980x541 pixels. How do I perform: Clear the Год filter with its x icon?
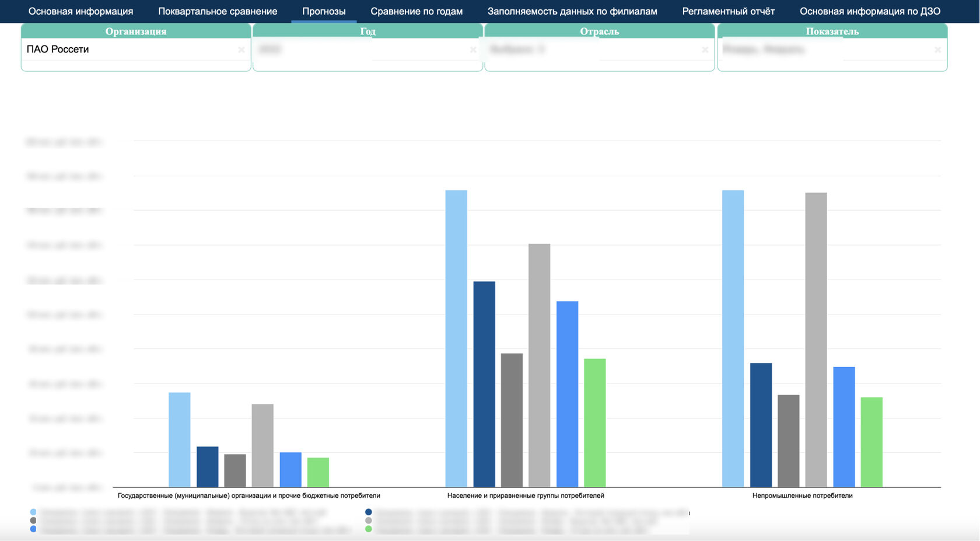coord(473,50)
